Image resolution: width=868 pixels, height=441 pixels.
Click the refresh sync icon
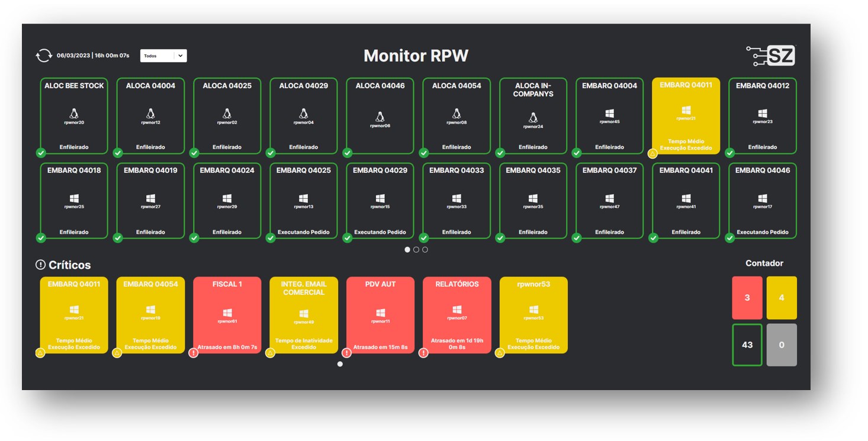click(x=44, y=56)
